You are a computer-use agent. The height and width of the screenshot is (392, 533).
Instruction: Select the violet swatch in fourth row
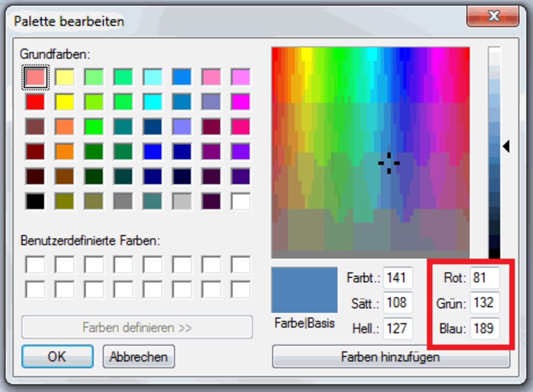(x=240, y=152)
